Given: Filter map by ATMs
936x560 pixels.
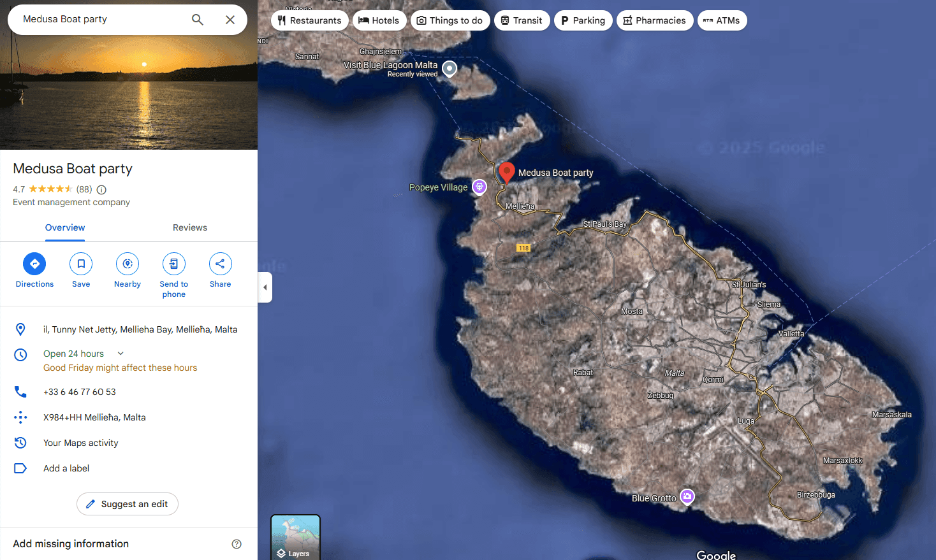Looking at the screenshot, I should pyautogui.click(x=722, y=20).
